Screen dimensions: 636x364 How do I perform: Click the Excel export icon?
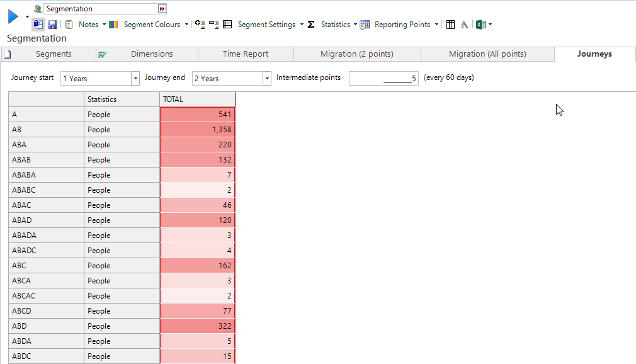480,25
